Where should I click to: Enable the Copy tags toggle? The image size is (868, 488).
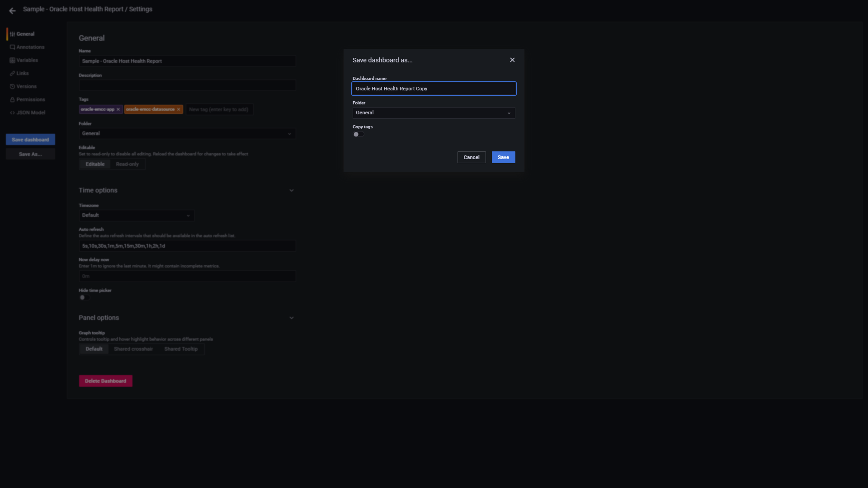pyautogui.click(x=358, y=134)
